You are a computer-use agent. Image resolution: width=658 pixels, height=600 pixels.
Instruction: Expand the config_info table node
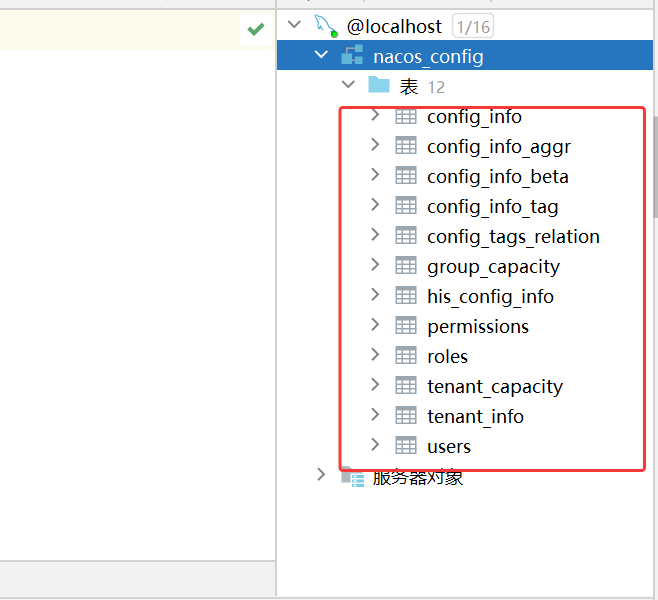pos(375,115)
